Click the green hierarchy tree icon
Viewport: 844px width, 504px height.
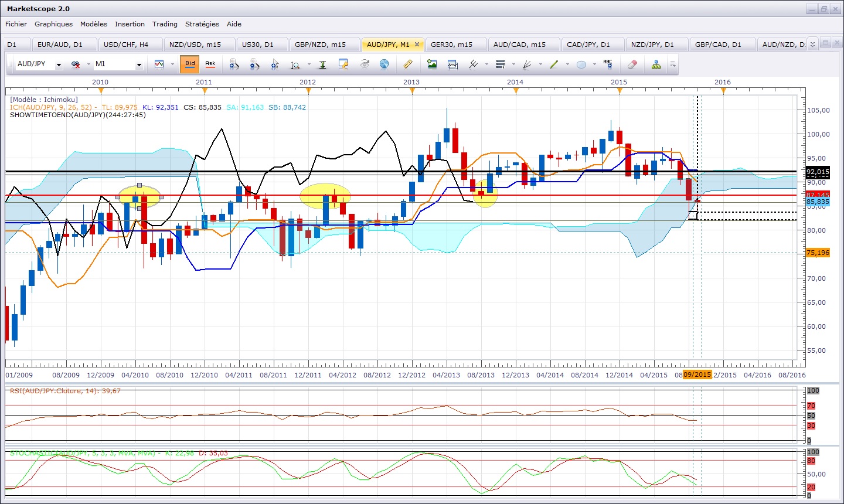click(x=656, y=64)
